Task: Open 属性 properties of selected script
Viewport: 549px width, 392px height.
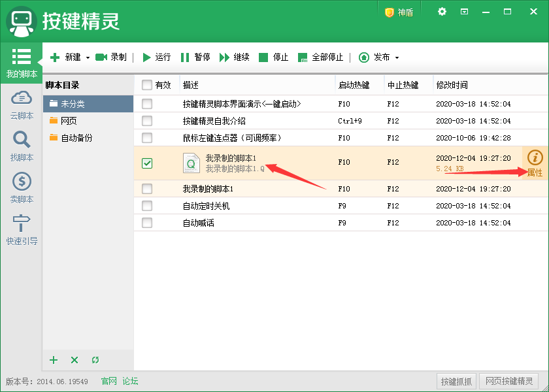Action: click(535, 163)
